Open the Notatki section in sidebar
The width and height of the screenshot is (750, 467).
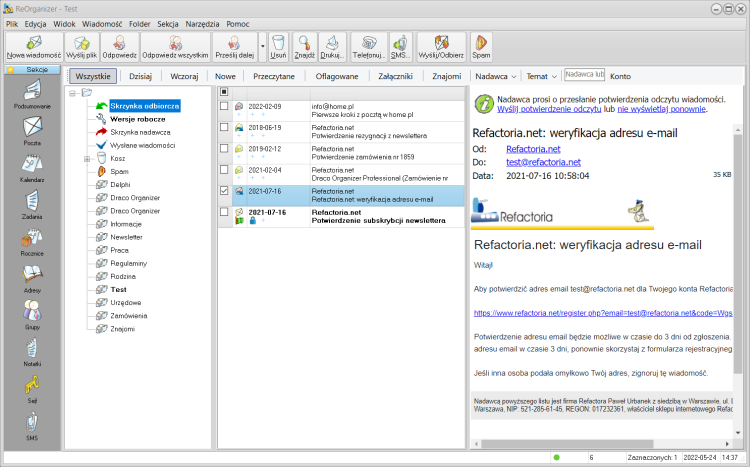tap(32, 352)
